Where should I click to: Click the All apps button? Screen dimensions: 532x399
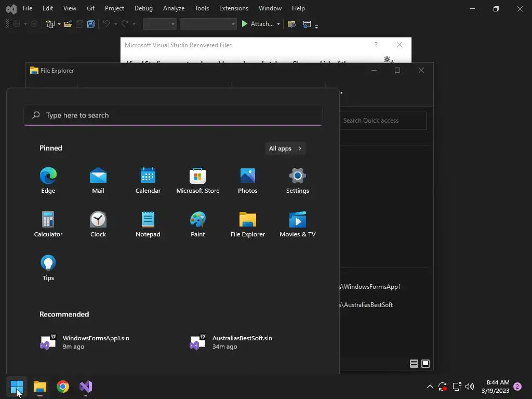[285, 148]
